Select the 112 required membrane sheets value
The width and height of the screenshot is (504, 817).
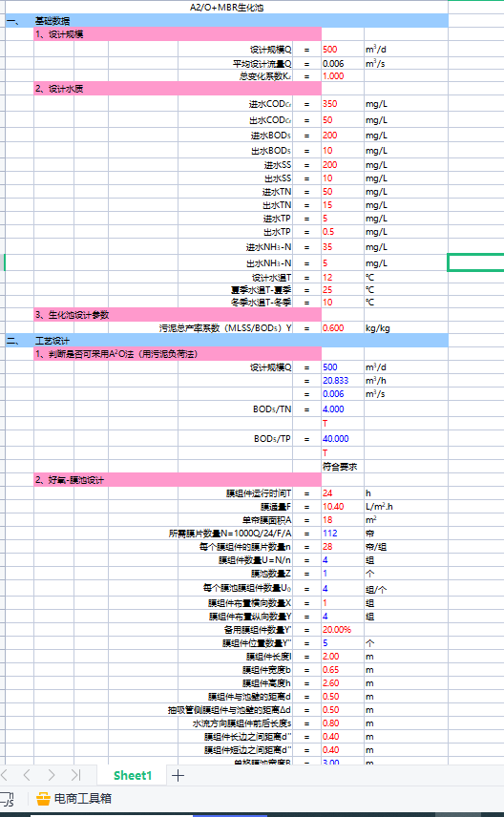343,534
